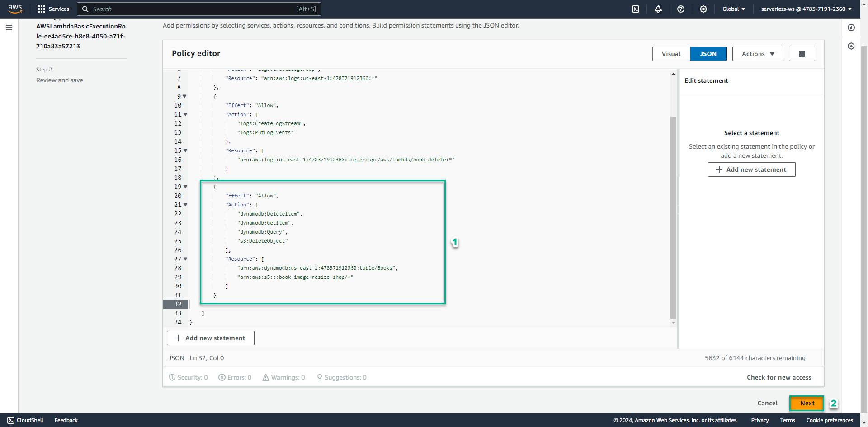Click the AWSLambdaBasicExecutionRole policy name

click(81, 36)
